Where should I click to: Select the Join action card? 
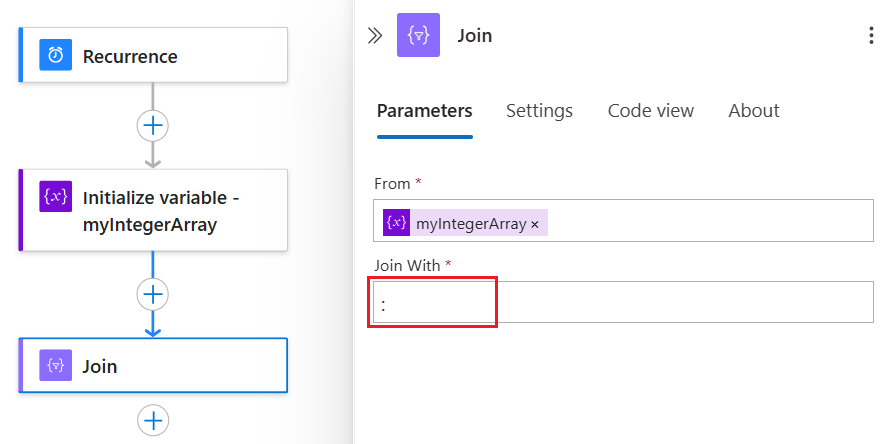pos(153,365)
